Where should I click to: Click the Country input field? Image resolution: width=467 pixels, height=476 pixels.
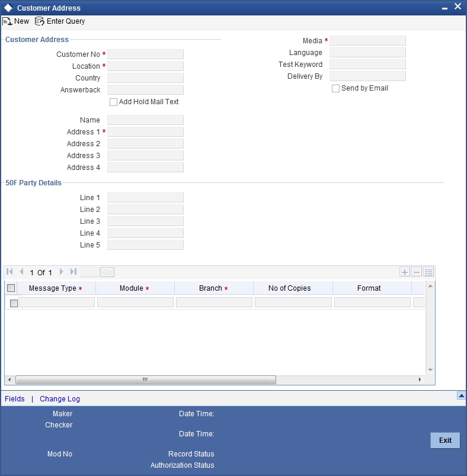(x=145, y=78)
